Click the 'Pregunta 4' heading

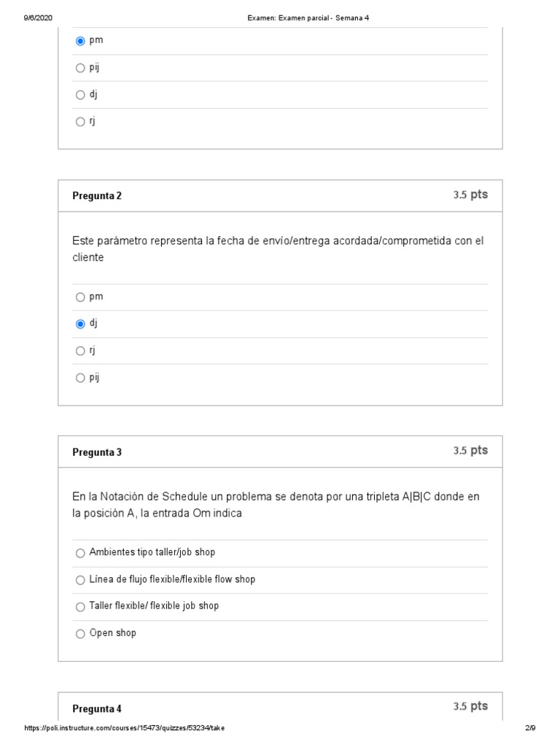(x=97, y=708)
